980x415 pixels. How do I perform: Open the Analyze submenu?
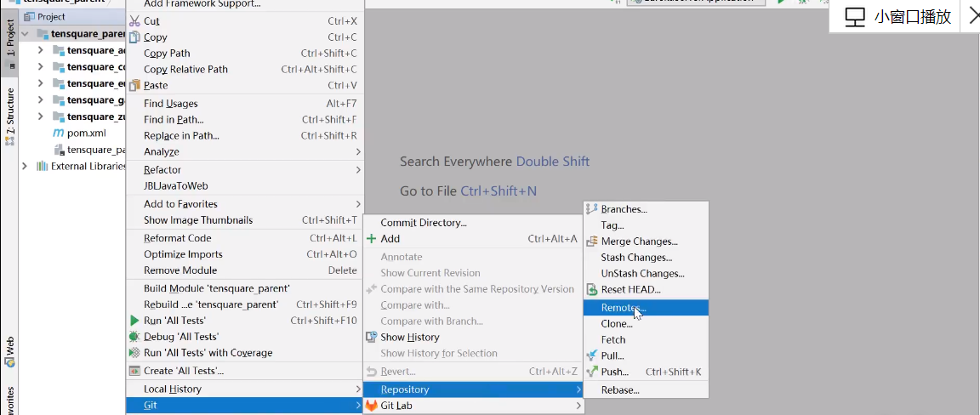point(244,152)
